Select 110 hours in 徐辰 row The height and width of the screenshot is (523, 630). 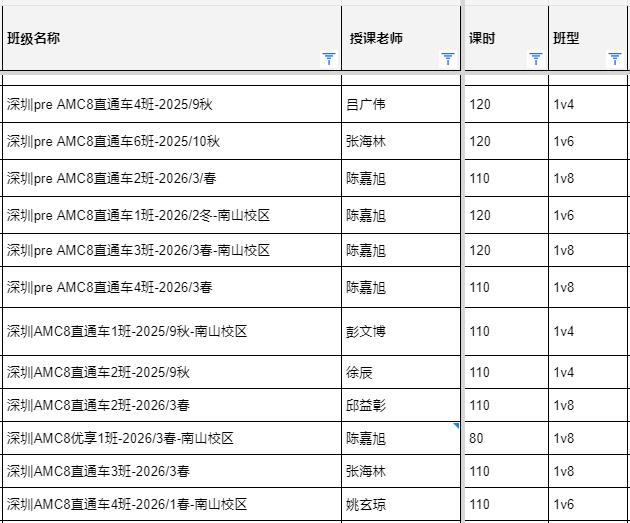[506, 372]
